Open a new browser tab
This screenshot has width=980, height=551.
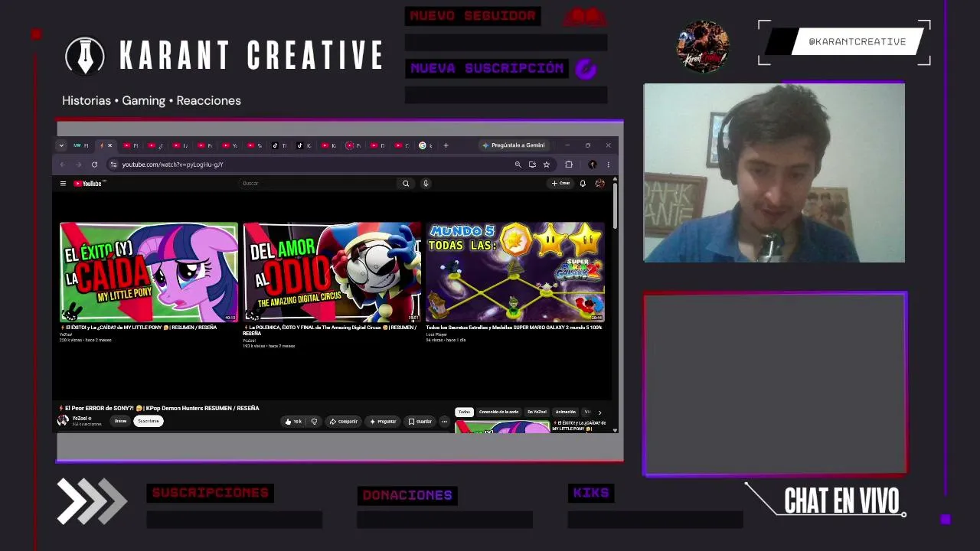[x=446, y=145]
